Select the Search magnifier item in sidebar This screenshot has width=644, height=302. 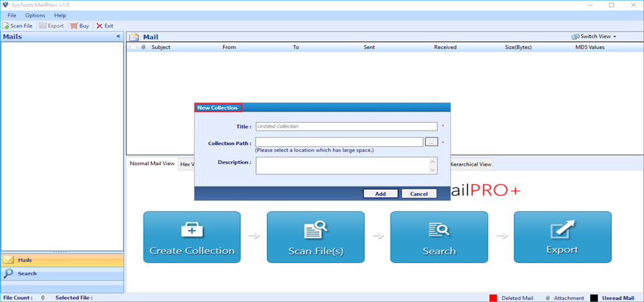click(62, 274)
